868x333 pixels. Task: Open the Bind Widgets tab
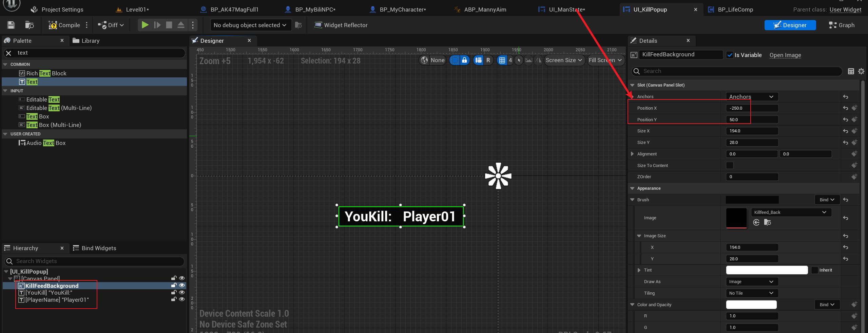(x=95, y=248)
